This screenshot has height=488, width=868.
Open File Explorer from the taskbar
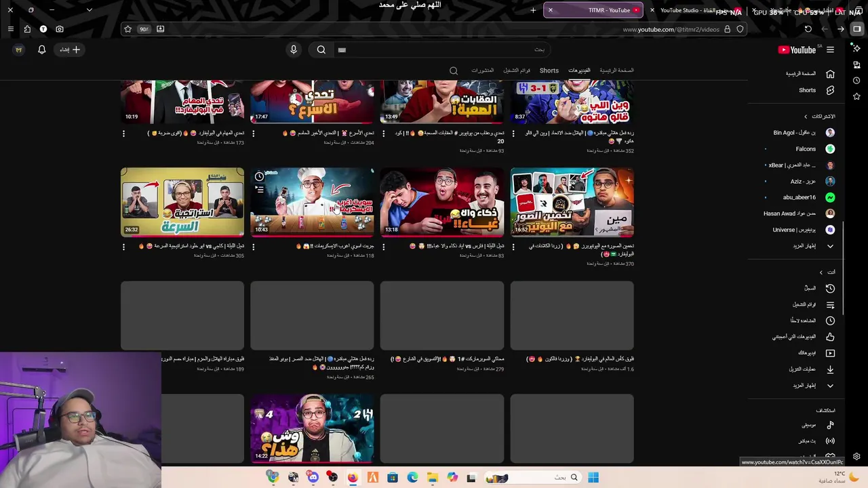[432, 477]
